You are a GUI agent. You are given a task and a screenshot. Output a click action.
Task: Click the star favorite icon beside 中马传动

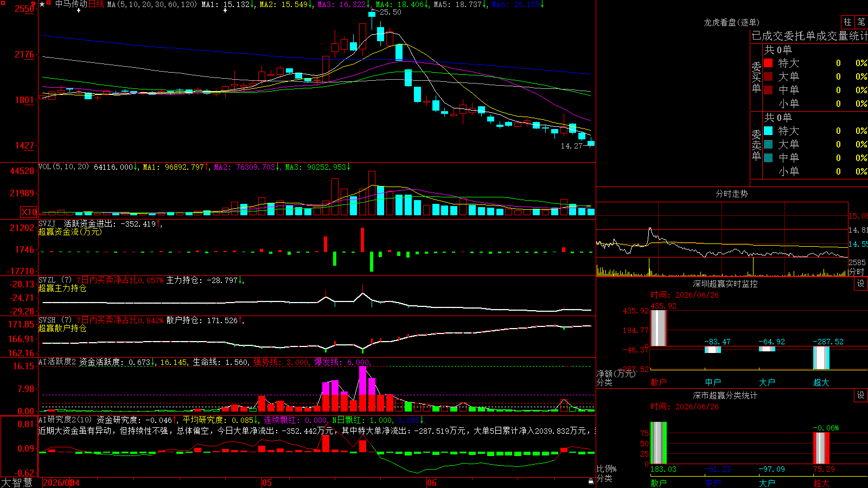42,4
